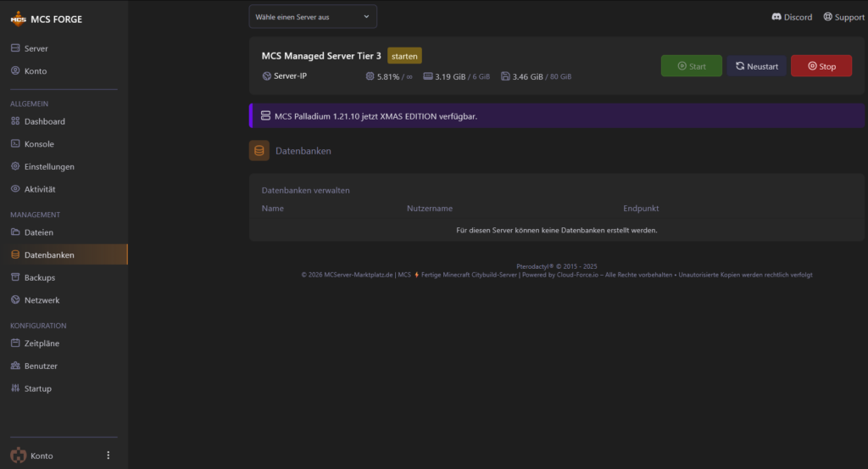Click the MCServer-Marktplatz.de footer text
This screenshot has width=868, height=469.
coord(359,275)
